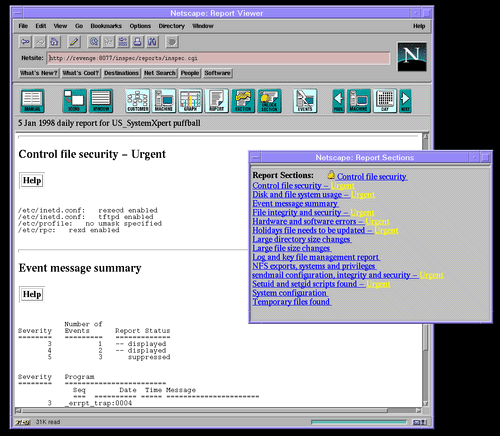Click the Netscape N logo
Viewport: 500px width, 436px height.
click(x=412, y=57)
